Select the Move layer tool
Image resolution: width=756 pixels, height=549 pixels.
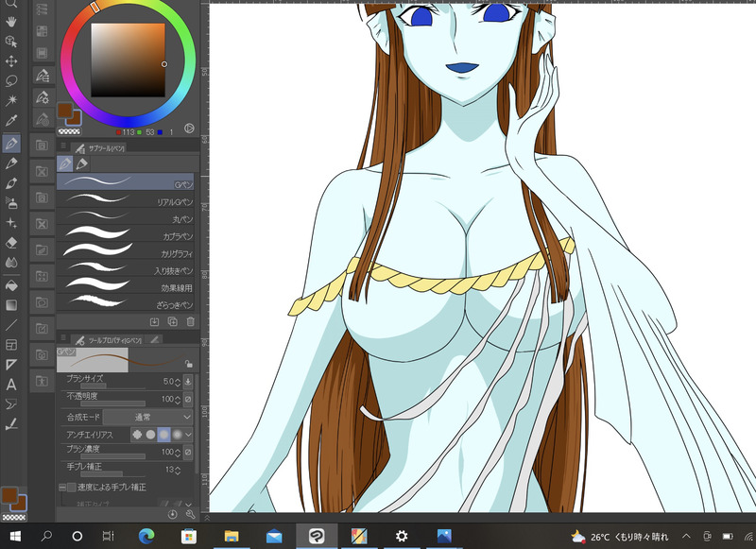point(11,61)
